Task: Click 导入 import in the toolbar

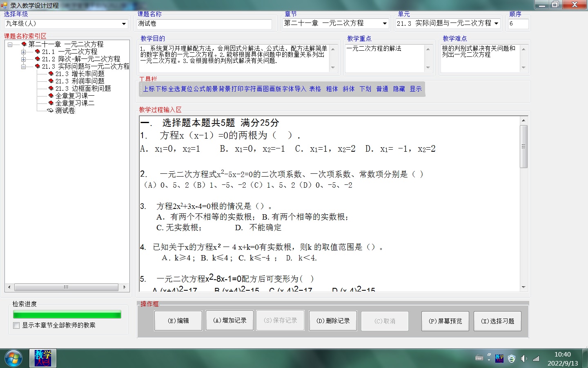Action: 301,89
